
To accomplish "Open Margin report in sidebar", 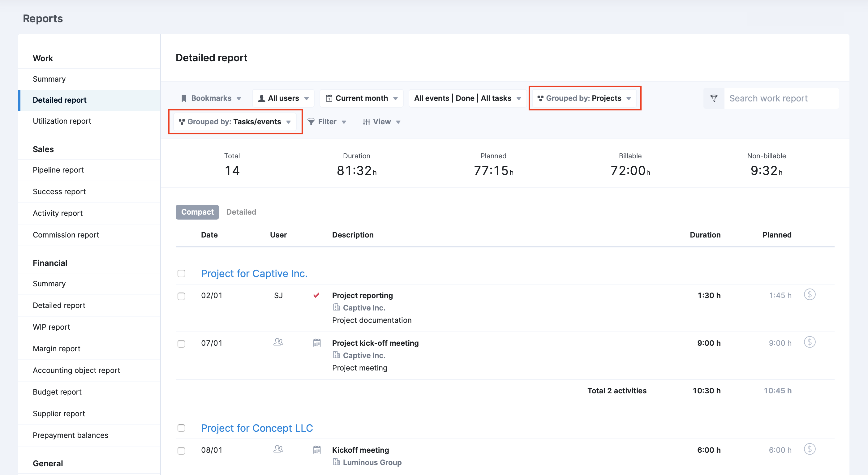I will 89,349.
